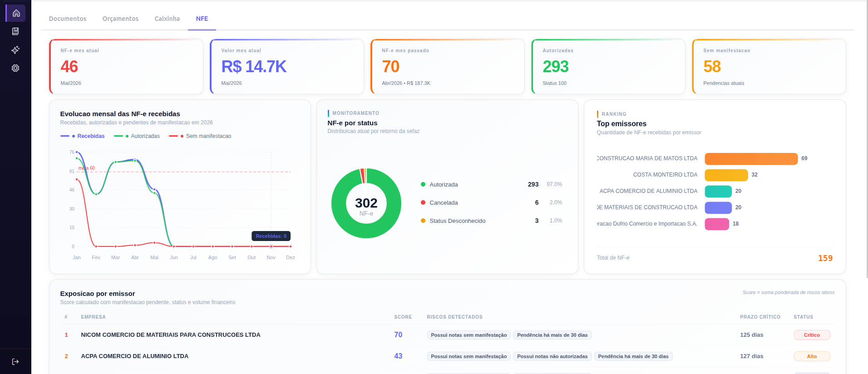Switch to the Orçamentos tab

(120, 19)
